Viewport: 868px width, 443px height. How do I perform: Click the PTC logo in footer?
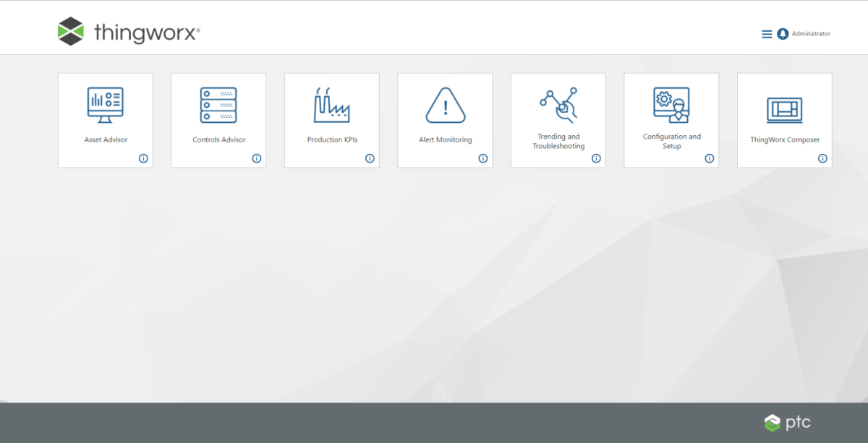pyautogui.click(x=788, y=423)
